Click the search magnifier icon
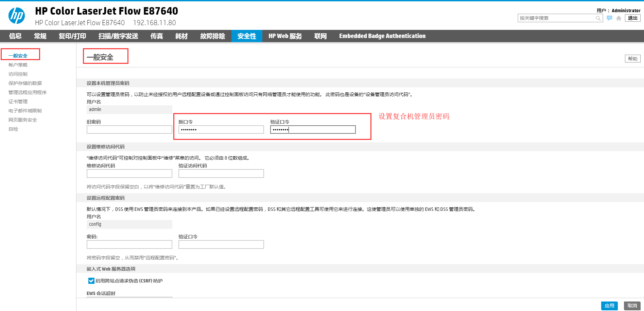Screen dimensions: 644x311 click(598, 18)
